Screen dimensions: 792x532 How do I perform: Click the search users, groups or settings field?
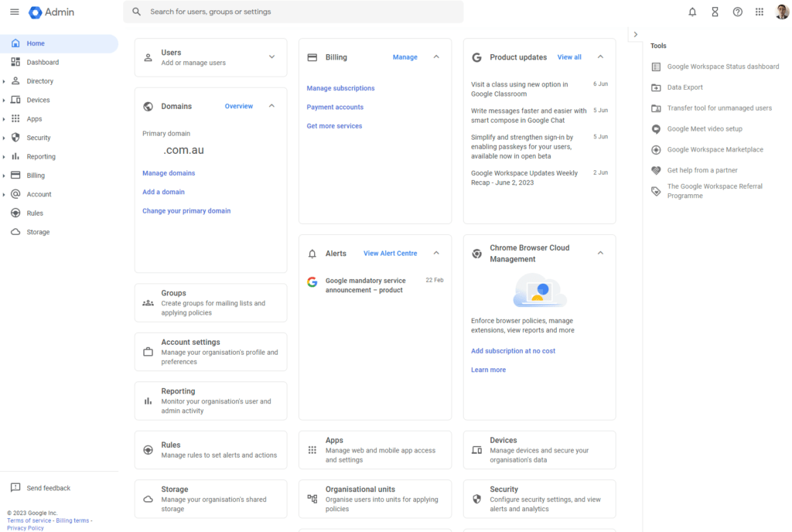293,12
